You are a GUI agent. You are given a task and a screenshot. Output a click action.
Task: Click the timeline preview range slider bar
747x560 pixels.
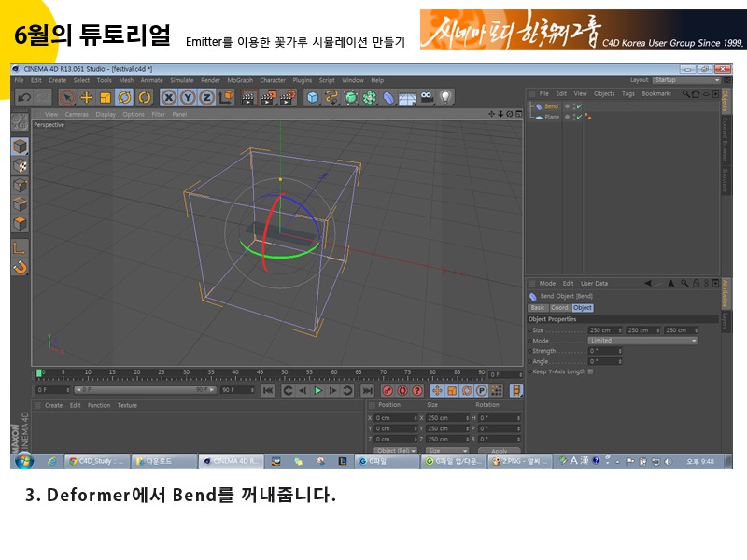tap(146, 390)
